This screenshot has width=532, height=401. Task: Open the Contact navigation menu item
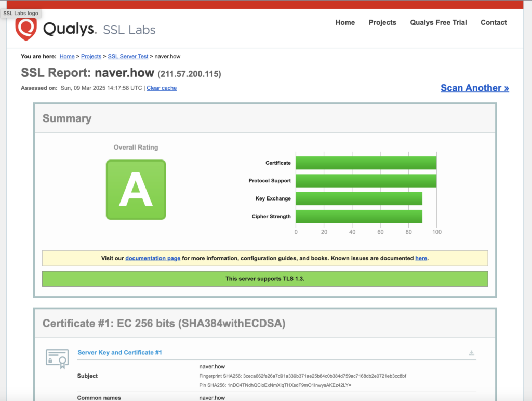tap(494, 22)
